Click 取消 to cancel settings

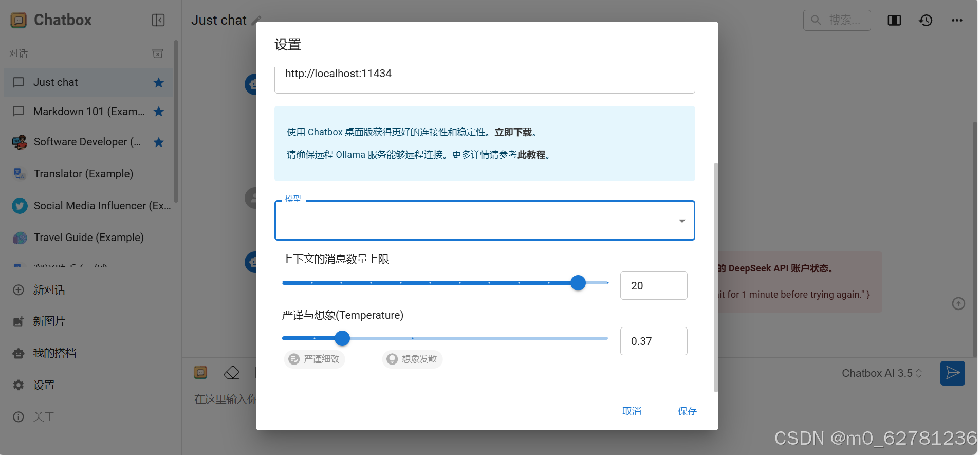pos(632,411)
